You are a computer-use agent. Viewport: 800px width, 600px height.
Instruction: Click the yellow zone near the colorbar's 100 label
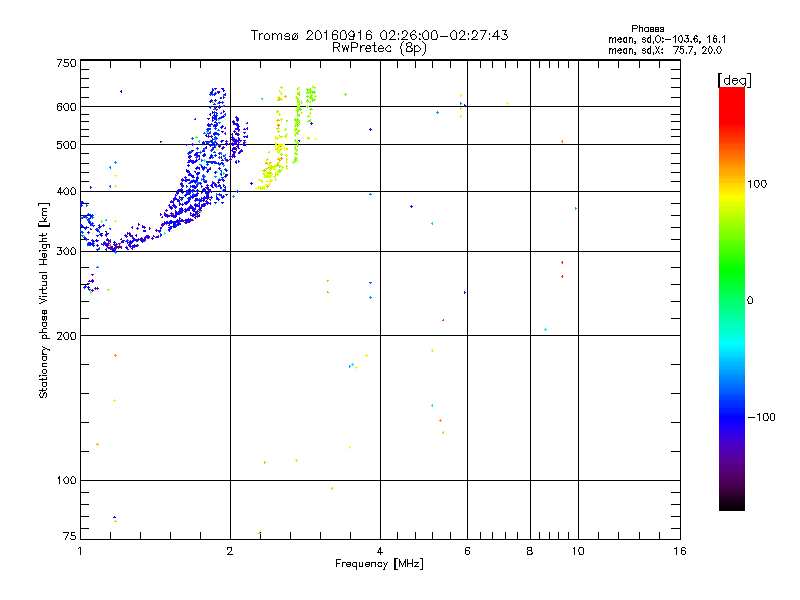732,184
